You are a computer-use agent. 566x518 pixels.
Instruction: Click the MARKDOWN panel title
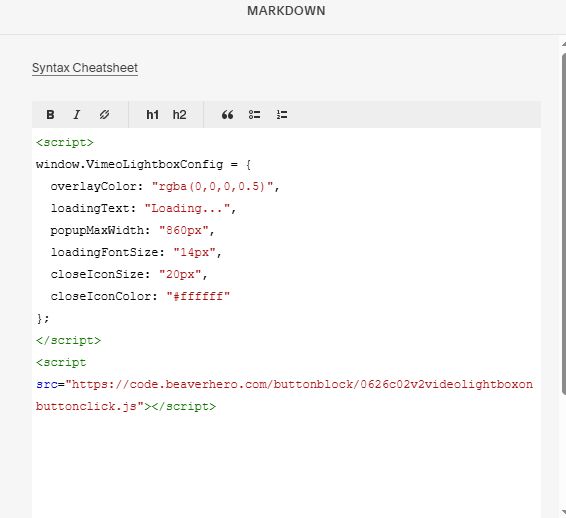click(286, 11)
